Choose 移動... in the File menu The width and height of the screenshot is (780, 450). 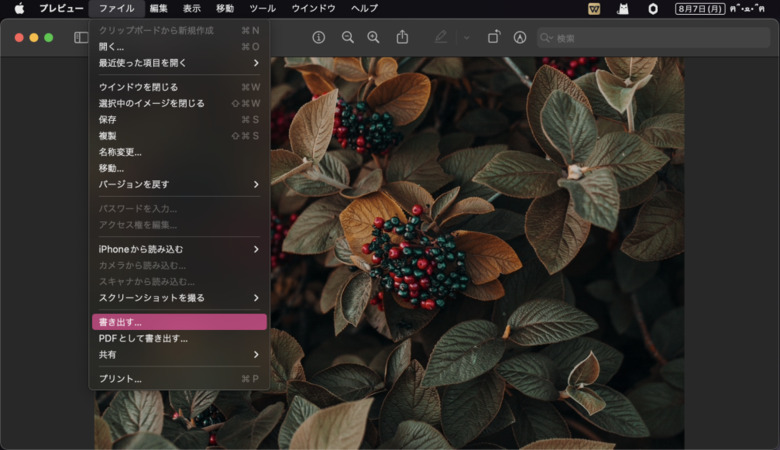pos(179,168)
